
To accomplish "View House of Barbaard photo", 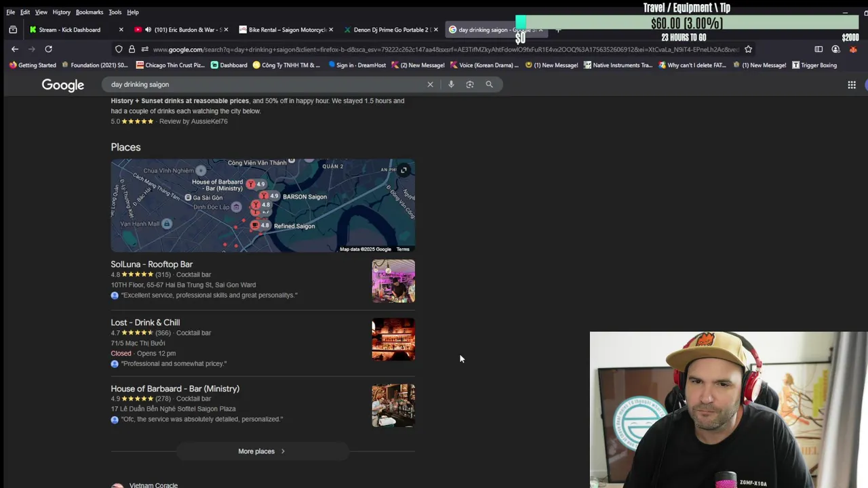I will tap(393, 405).
